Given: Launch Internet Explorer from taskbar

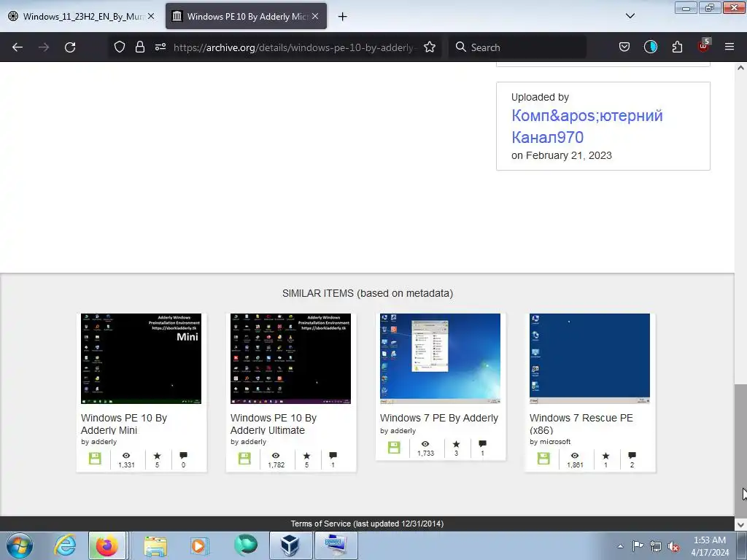Looking at the screenshot, I should [65, 545].
